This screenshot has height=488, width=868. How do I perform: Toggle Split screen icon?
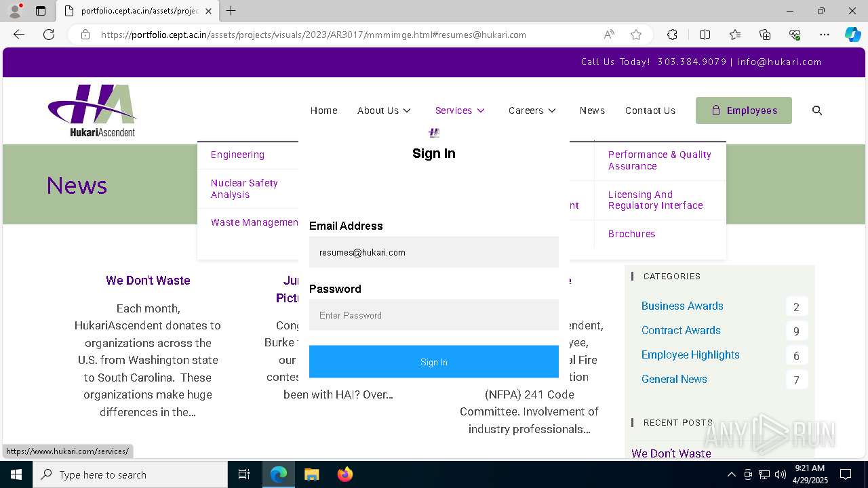[x=705, y=35]
